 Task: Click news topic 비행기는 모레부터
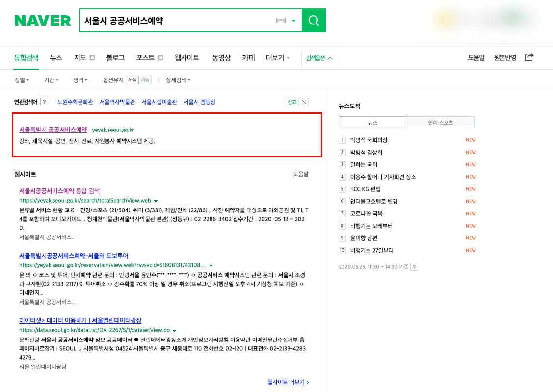point(371,226)
